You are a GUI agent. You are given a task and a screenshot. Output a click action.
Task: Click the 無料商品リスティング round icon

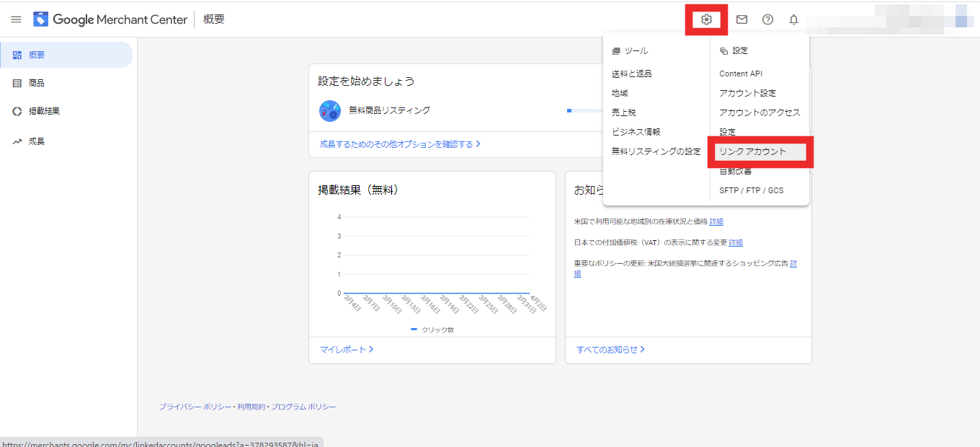(x=330, y=111)
